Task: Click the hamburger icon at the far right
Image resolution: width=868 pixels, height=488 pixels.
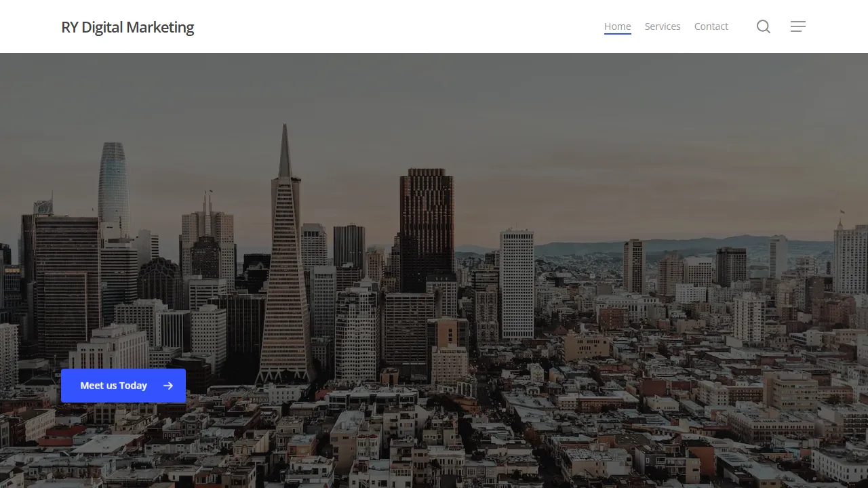Action: click(798, 26)
